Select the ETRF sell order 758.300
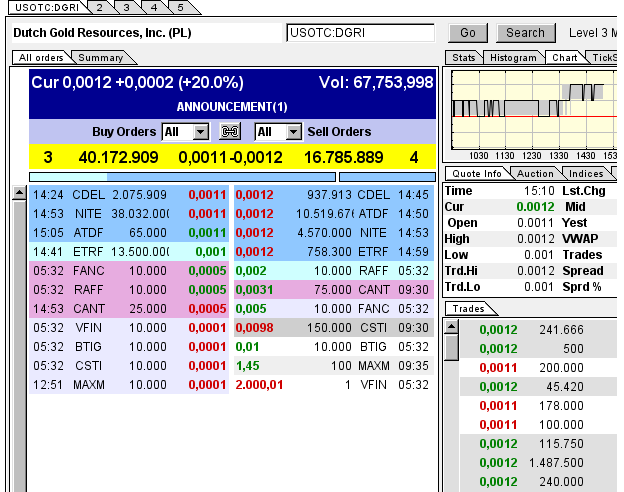The image size is (624, 492). [333, 252]
